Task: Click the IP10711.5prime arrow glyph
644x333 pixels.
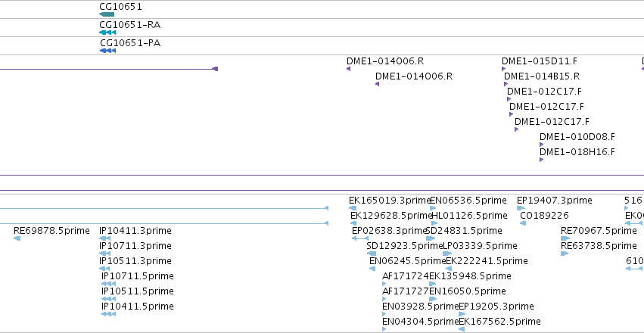Action: point(108,284)
